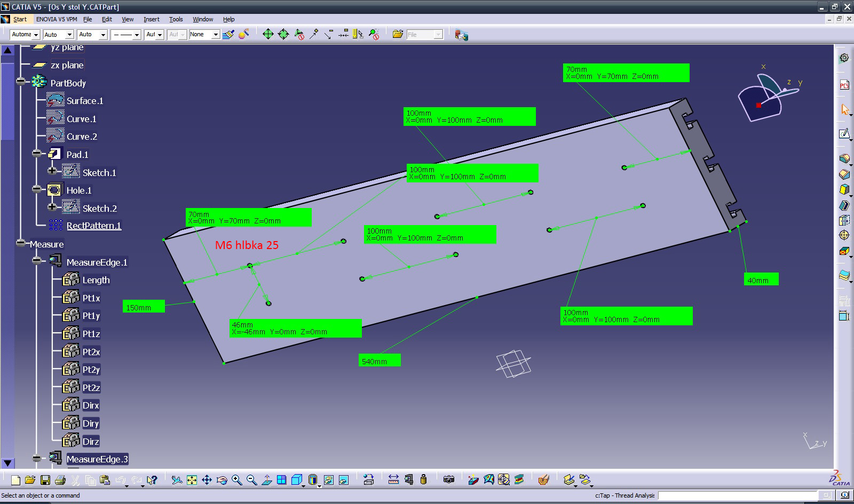Viewport: 854px width, 504px height.
Task: Open the Measure Between tool
Action: click(393, 480)
